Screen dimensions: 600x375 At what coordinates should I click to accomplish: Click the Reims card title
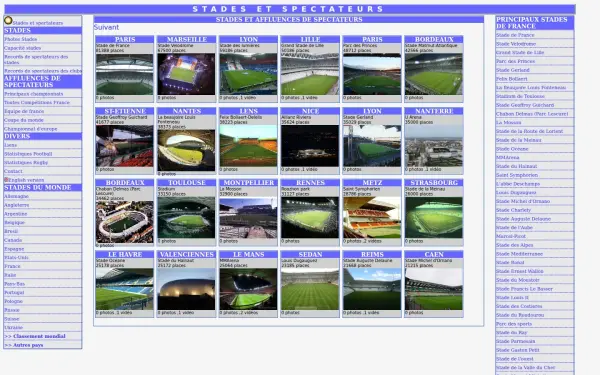coord(372,254)
